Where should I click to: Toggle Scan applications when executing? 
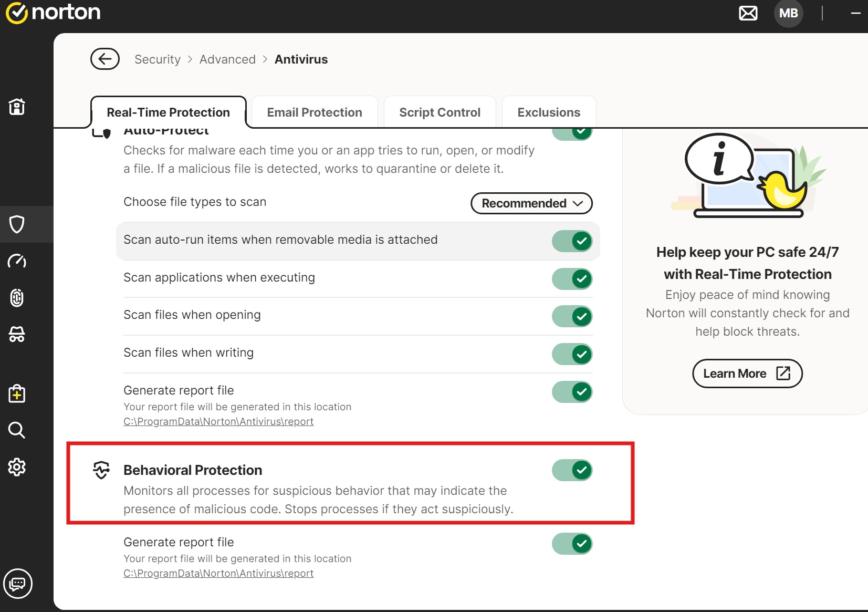pos(572,279)
